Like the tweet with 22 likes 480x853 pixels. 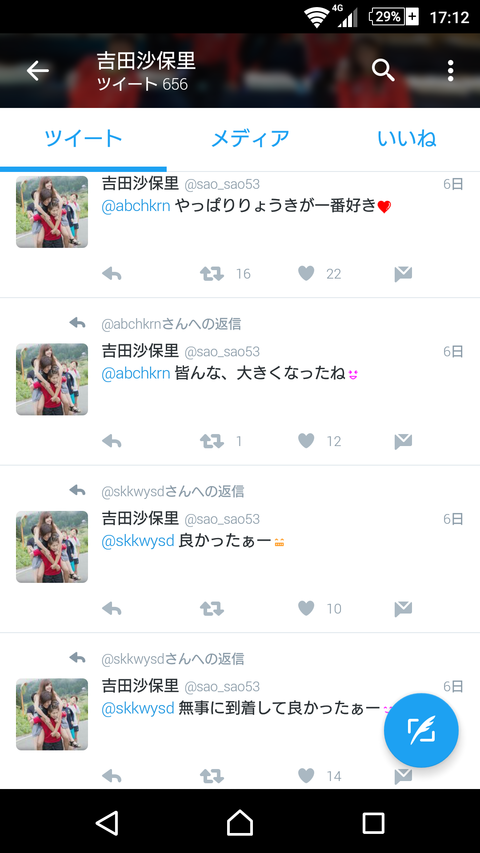click(x=306, y=273)
